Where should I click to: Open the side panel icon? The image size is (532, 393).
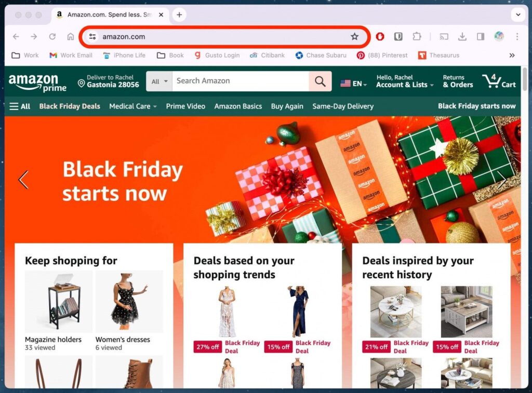coord(481,37)
